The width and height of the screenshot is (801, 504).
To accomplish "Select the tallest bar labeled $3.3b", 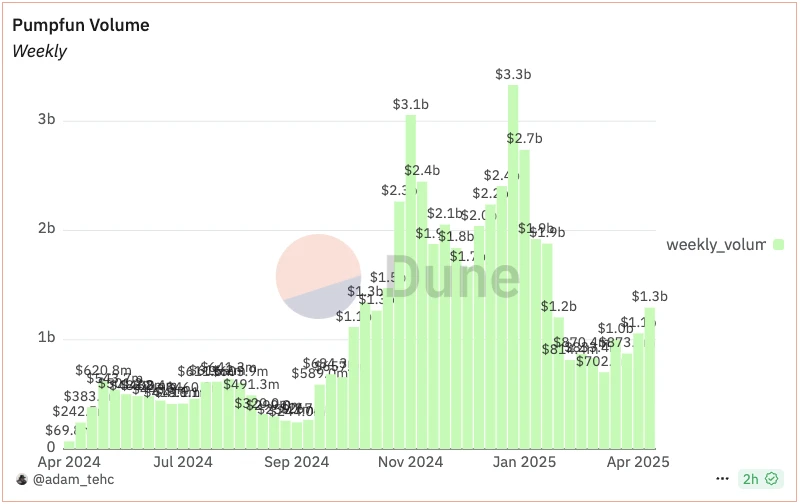I will tap(513, 270).
